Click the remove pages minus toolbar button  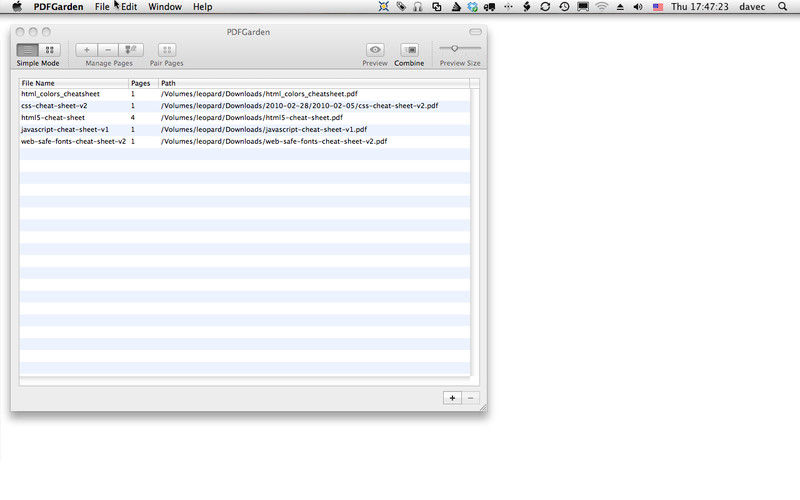[108, 50]
